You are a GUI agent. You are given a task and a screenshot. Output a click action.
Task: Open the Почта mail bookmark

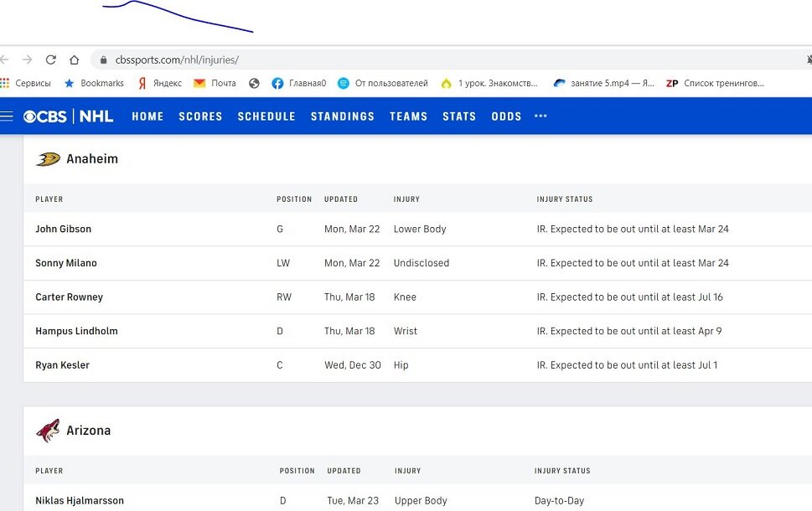pyautogui.click(x=215, y=83)
